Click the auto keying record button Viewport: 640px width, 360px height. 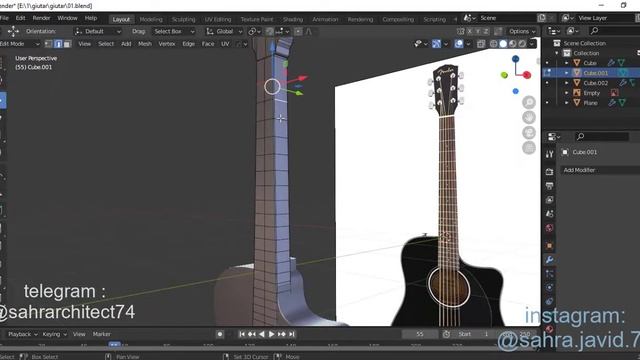click(220, 334)
